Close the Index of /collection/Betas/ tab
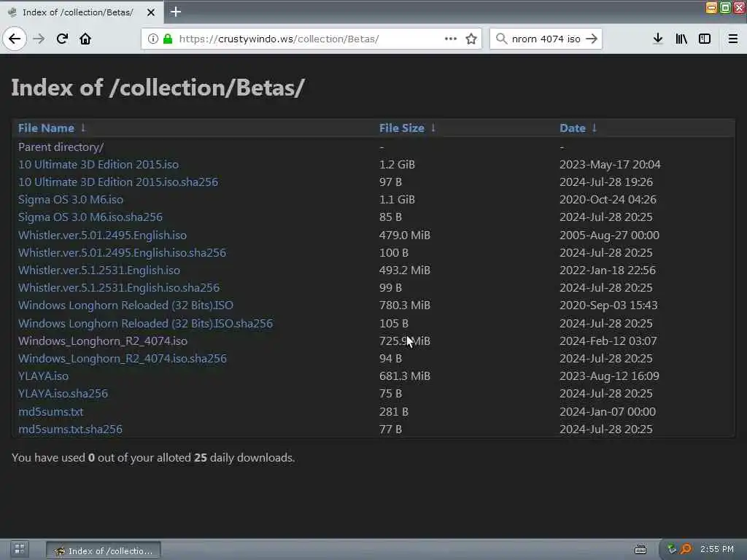This screenshot has height=560, width=747. [150, 12]
